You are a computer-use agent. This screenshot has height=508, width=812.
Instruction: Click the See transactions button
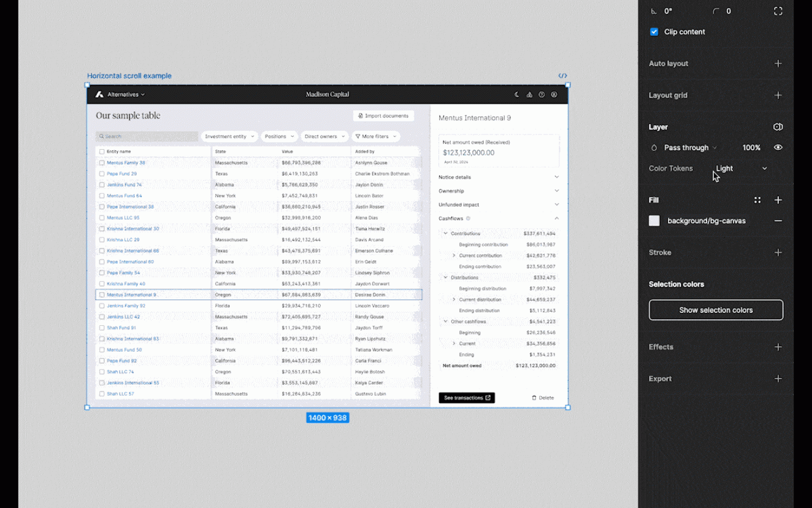tap(467, 398)
